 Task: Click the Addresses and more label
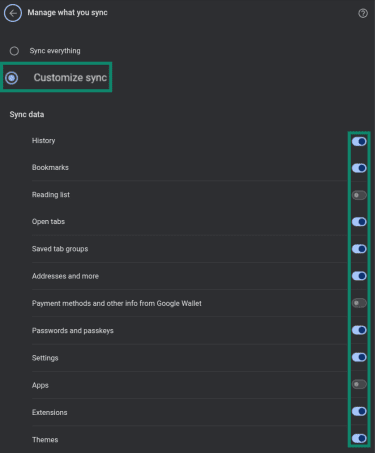65,276
